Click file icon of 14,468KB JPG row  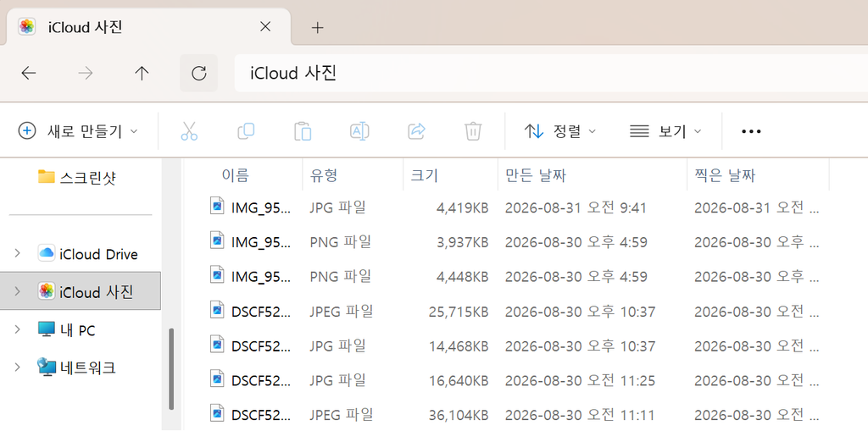[x=218, y=345]
